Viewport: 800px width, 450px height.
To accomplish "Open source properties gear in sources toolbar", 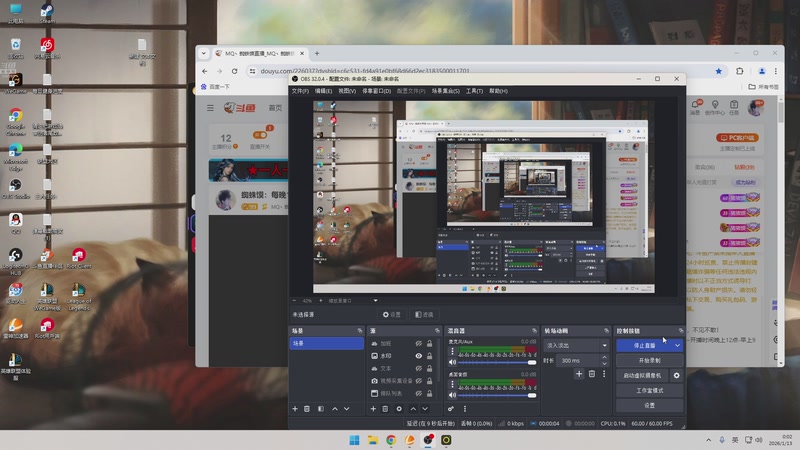I will (399, 409).
